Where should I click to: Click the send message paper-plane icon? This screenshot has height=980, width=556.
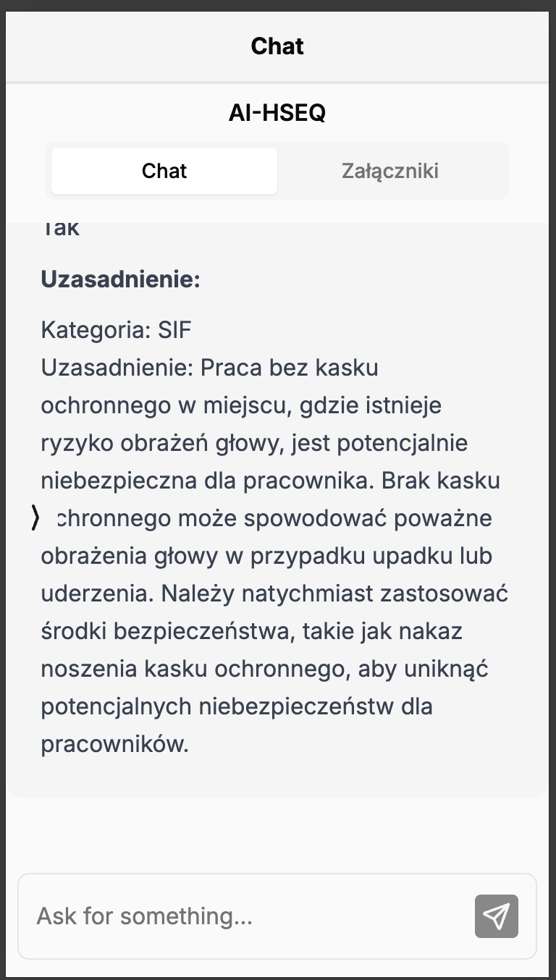[496, 916]
